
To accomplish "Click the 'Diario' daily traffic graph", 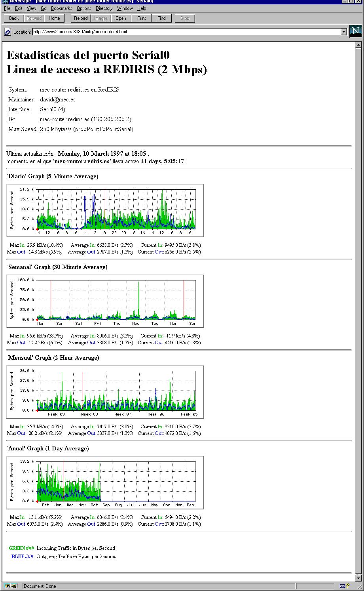I will tap(105, 210).
